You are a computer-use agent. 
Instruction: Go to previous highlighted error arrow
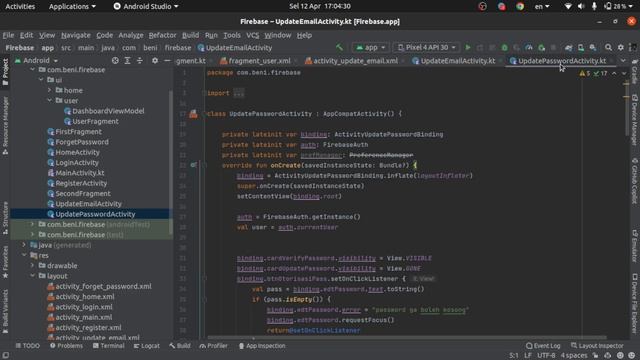click(x=614, y=73)
